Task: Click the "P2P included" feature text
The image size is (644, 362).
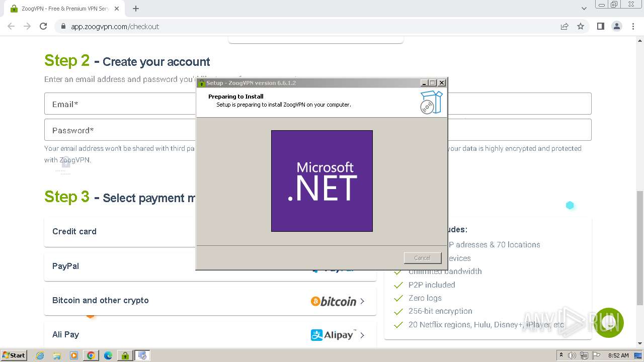Action: (432, 285)
